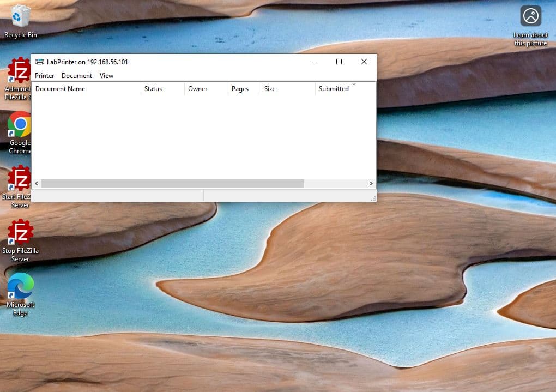Click the horizontal scrollbar right arrow
The height and width of the screenshot is (392, 556).
[x=371, y=184]
